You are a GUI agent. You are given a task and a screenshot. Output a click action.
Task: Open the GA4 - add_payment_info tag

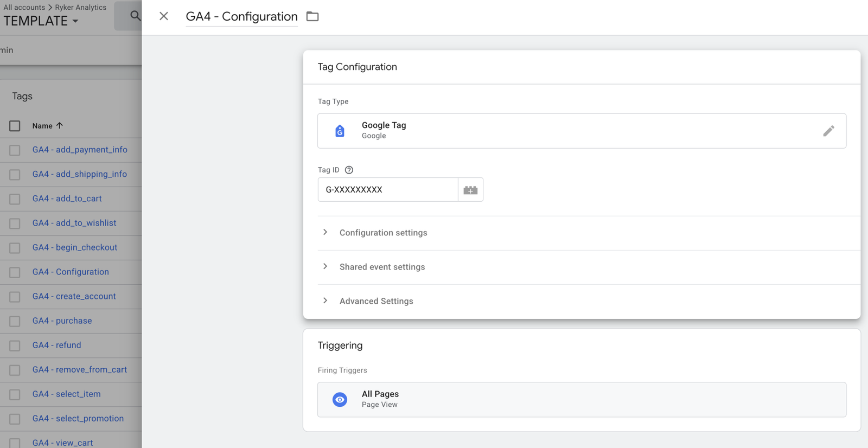[80, 150]
